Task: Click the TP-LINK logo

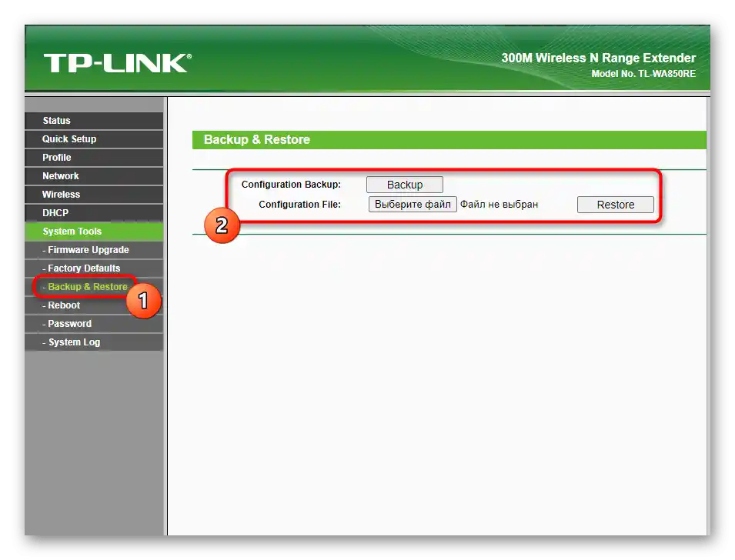Action: 118,63
